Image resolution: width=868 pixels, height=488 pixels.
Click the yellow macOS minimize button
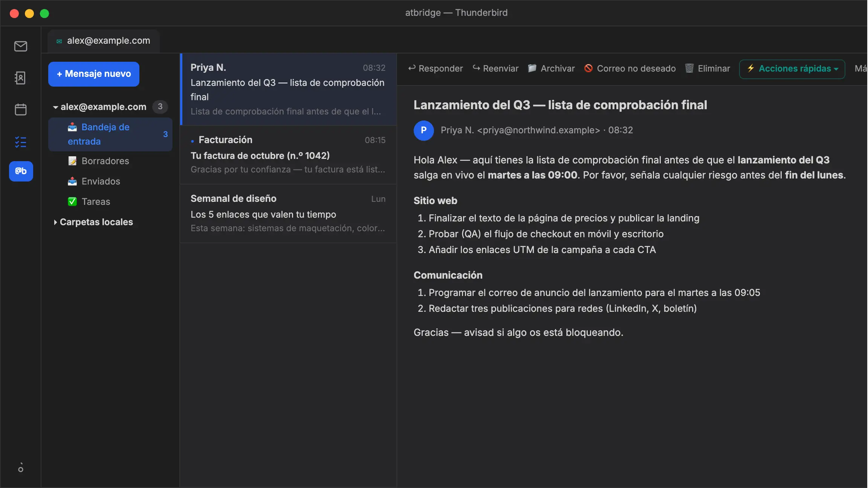click(29, 14)
